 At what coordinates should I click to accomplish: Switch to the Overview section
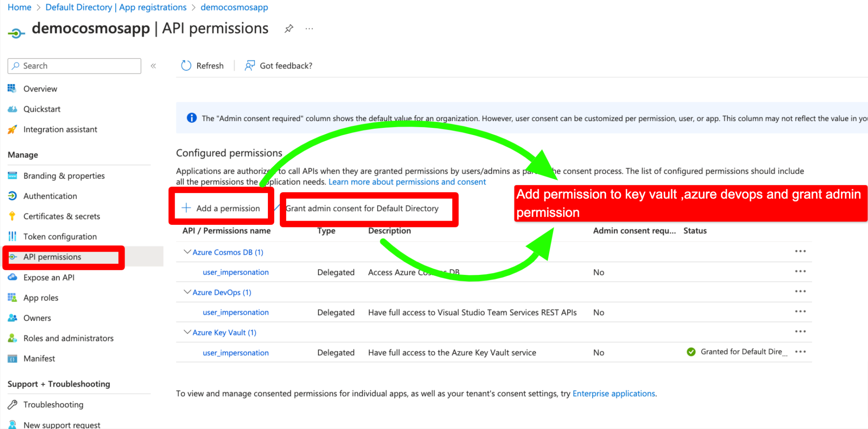click(40, 89)
